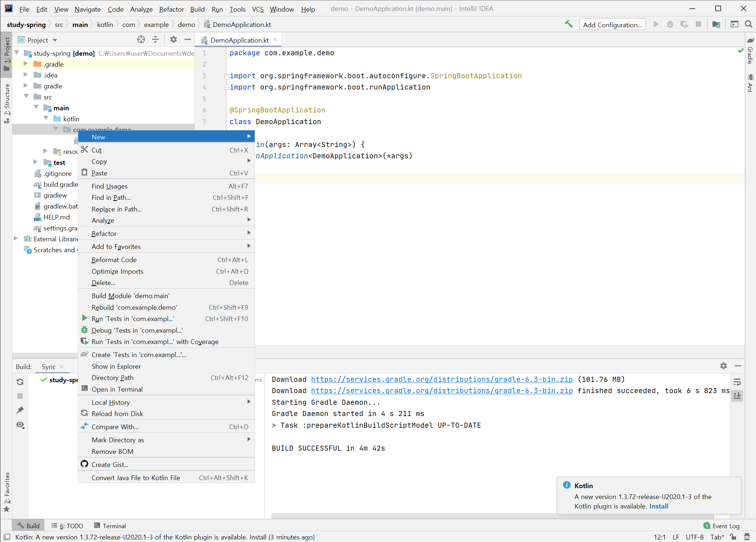
Task: Open Search Everywhere magnifier icon
Action: coord(748,24)
